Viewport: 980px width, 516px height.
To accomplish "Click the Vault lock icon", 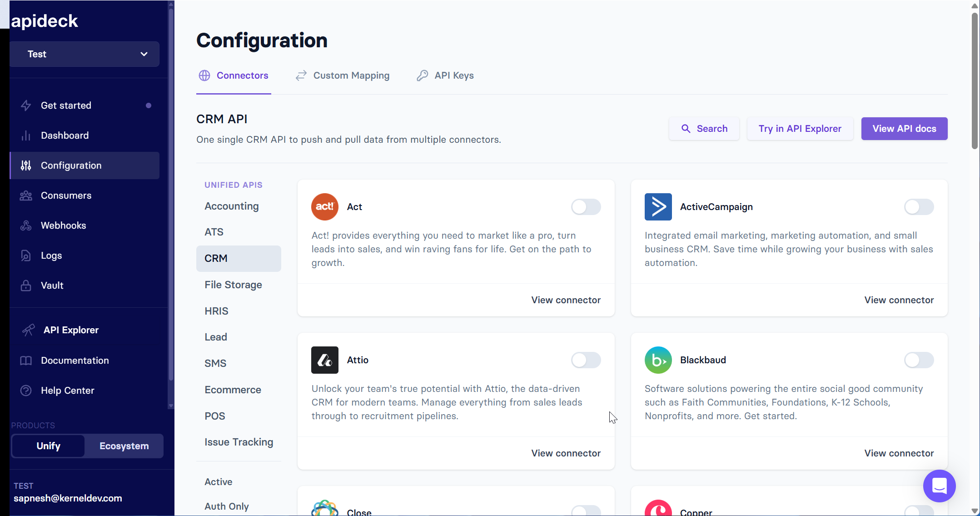I will (x=26, y=286).
